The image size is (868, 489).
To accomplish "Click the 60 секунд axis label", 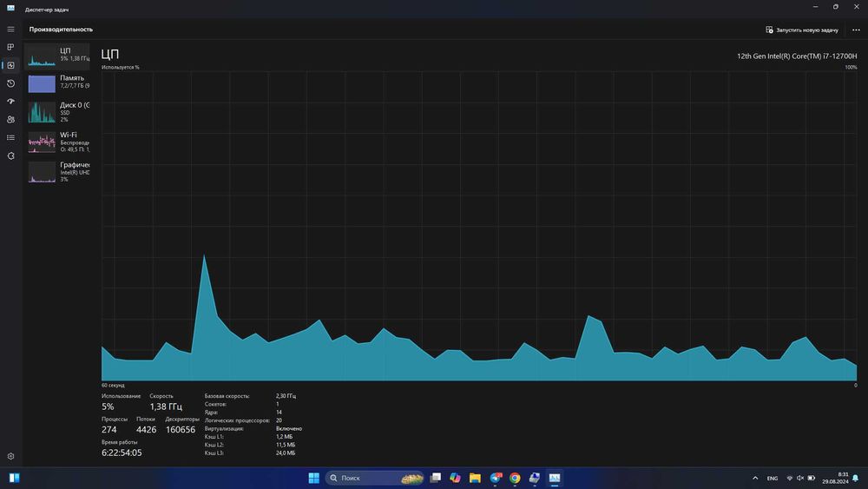I will [113, 385].
